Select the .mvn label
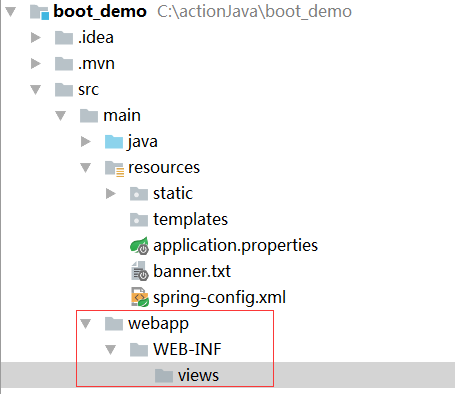 click(96, 64)
